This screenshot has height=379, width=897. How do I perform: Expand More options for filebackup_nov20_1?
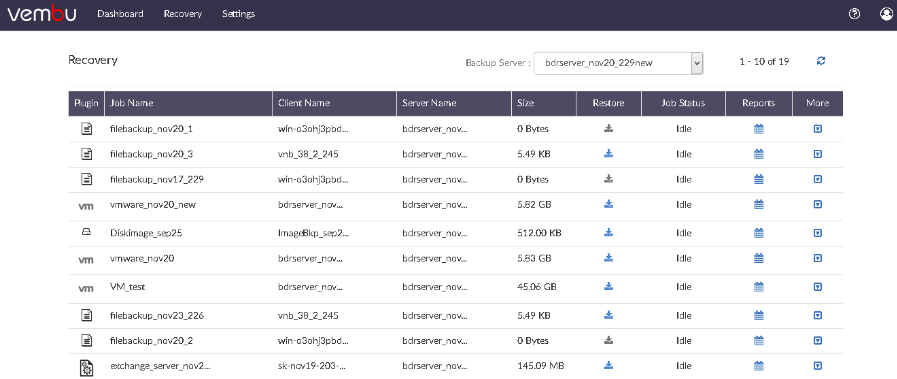click(817, 129)
